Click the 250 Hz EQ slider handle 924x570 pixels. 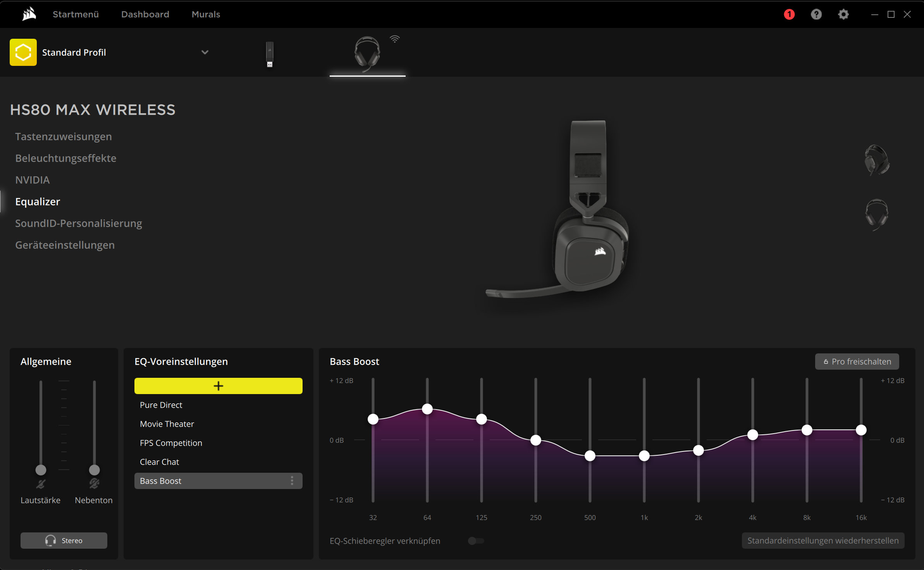point(536,440)
